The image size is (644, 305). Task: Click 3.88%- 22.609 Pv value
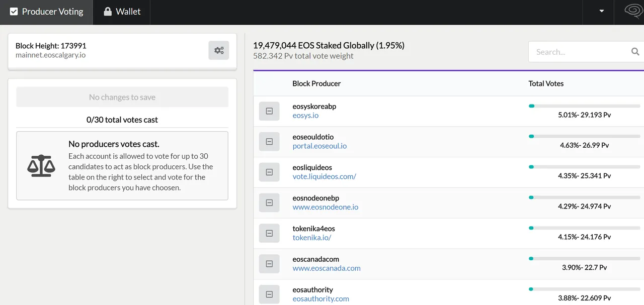(584, 298)
